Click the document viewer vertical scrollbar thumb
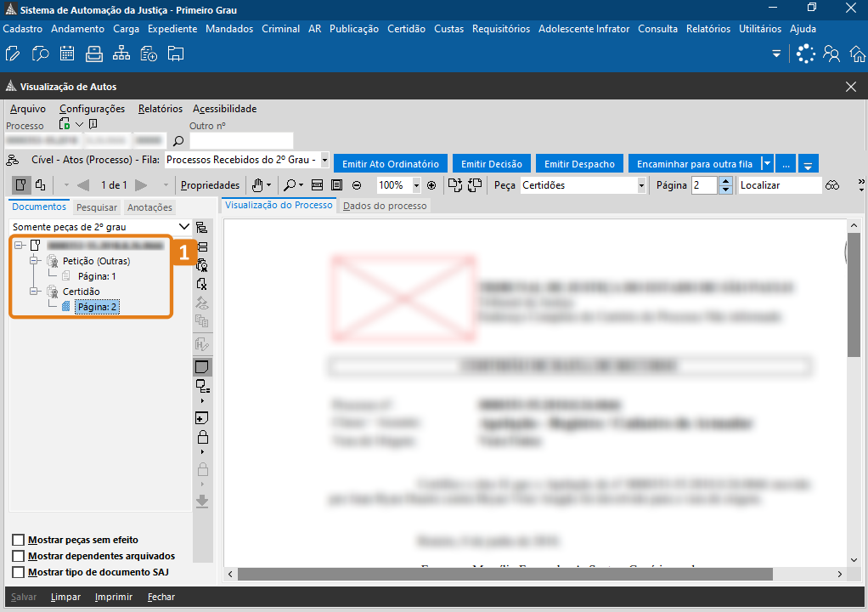Screen dimensions: 868x612 (854, 295)
